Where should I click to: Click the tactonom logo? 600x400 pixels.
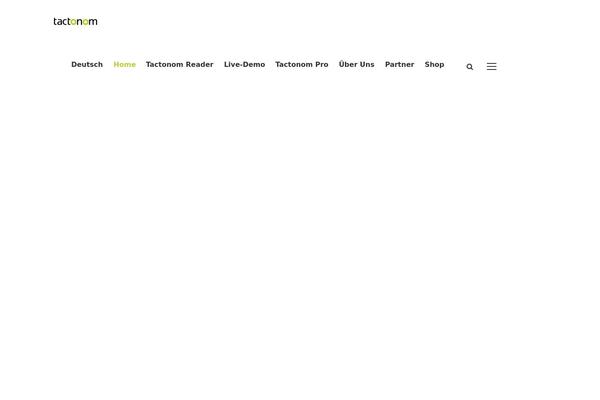(75, 22)
